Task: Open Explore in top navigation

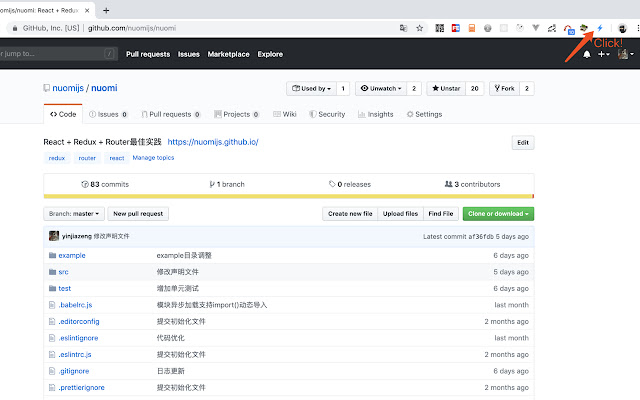Action: pos(270,54)
